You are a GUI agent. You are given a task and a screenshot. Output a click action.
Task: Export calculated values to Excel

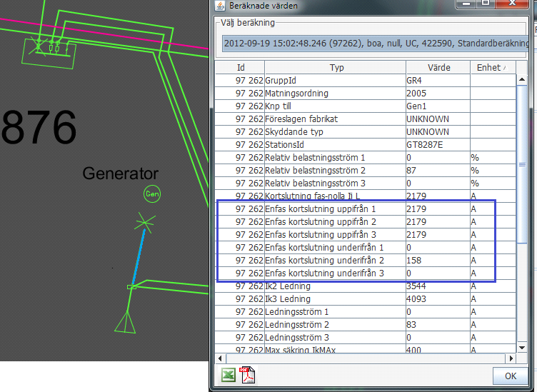pyautogui.click(x=228, y=375)
